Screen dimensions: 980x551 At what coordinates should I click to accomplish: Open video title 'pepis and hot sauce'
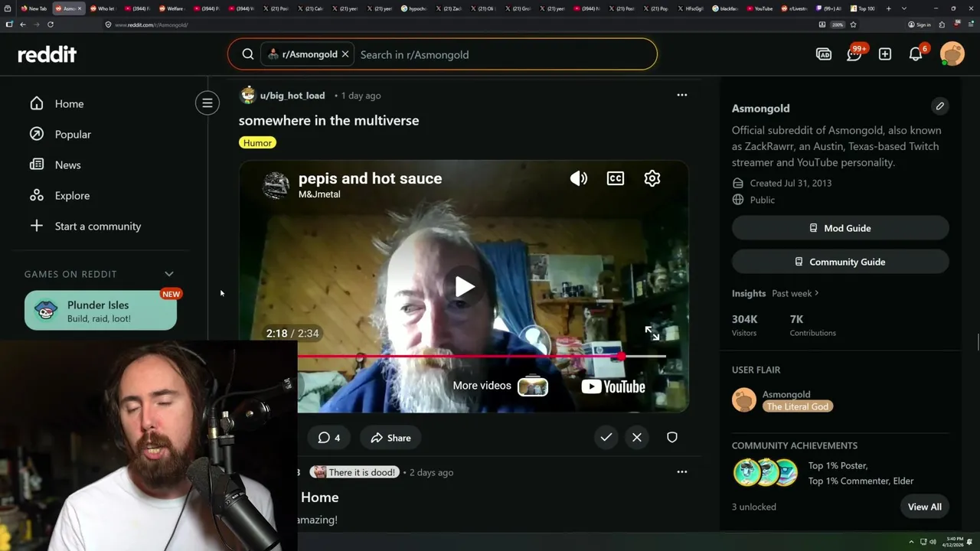370,178
